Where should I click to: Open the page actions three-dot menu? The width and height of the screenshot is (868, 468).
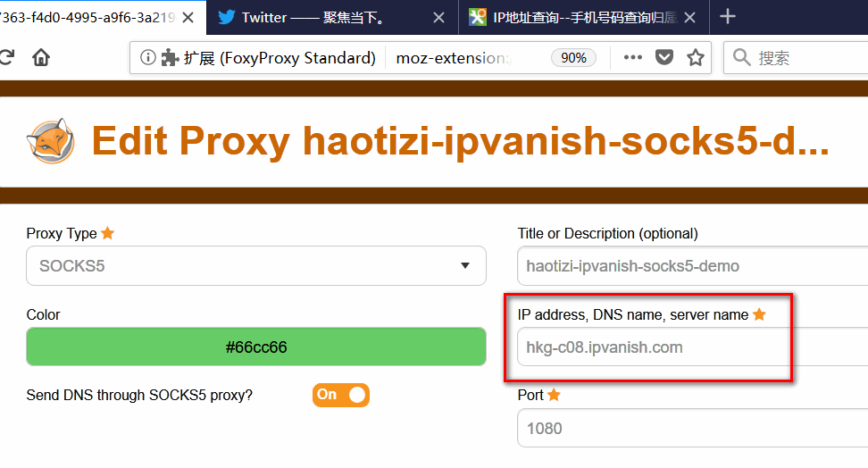click(x=633, y=57)
